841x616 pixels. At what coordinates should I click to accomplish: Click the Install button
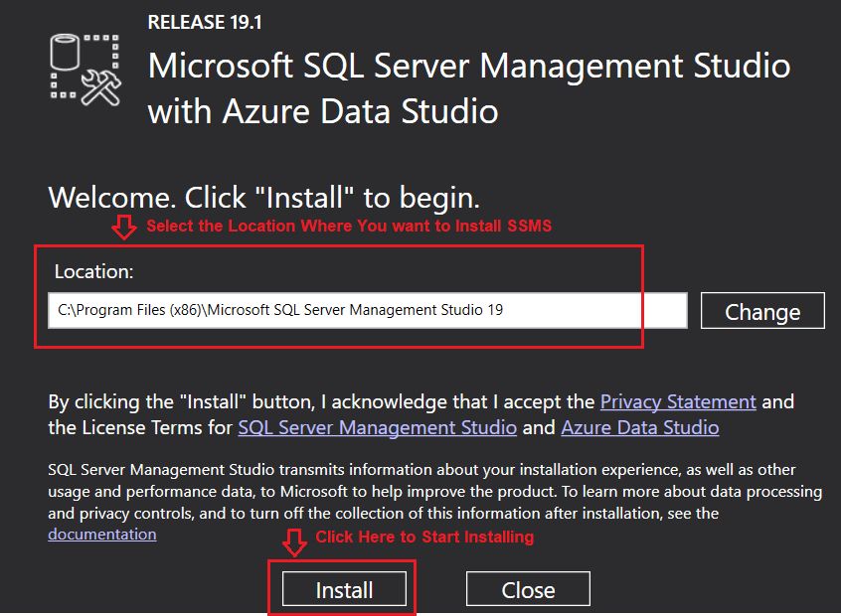pyautogui.click(x=344, y=589)
